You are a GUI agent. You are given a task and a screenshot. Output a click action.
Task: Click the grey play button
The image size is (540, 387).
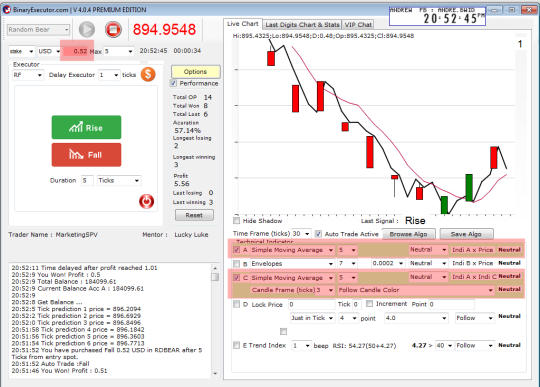86,29
